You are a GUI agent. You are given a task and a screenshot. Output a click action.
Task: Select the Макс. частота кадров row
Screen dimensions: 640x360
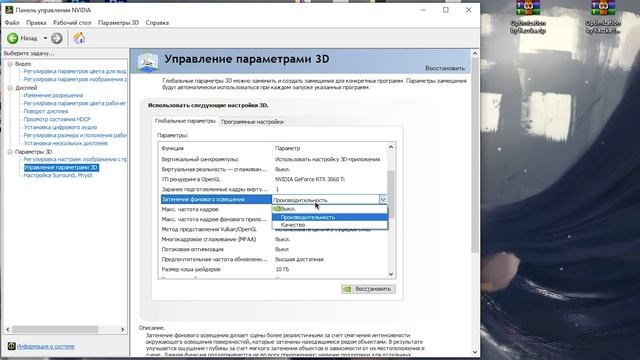pyautogui.click(x=216, y=209)
